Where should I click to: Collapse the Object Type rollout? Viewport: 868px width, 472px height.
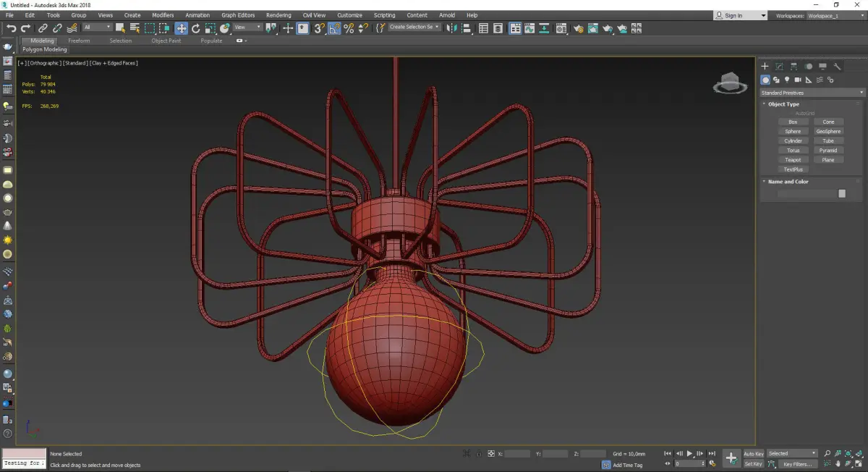pos(783,104)
